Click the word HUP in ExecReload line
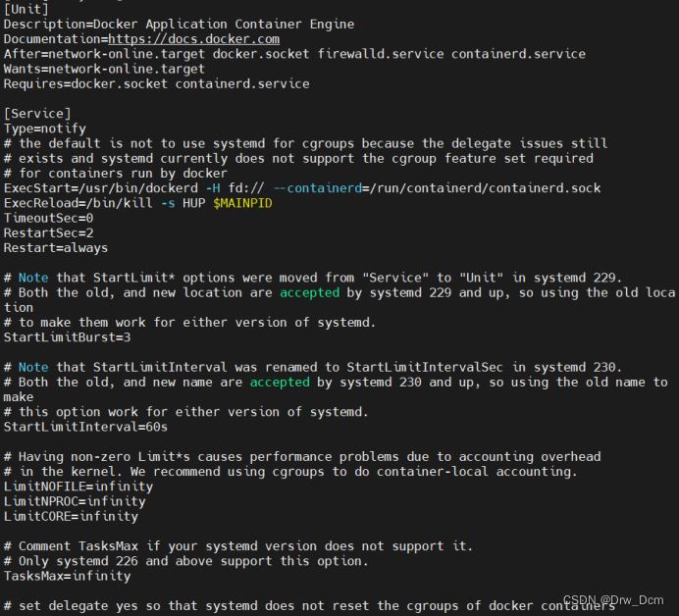 click(193, 203)
